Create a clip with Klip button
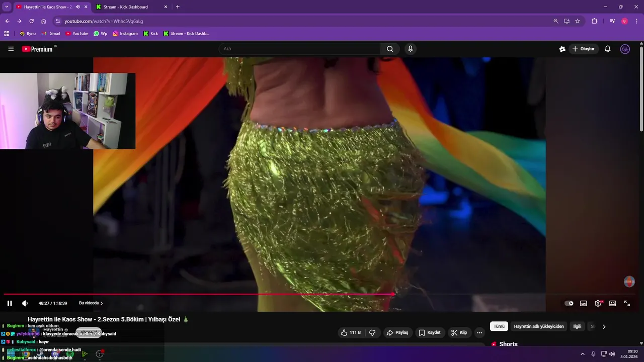Viewport: 644px width, 362px height. click(459, 332)
